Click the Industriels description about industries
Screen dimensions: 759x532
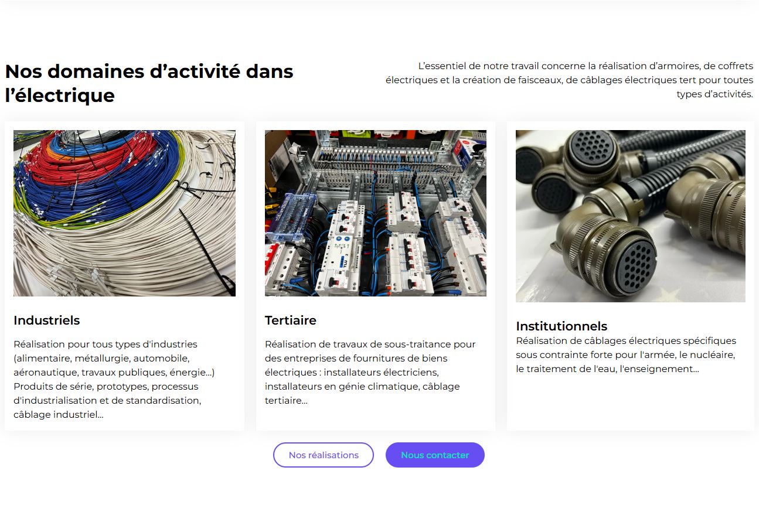click(x=114, y=380)
